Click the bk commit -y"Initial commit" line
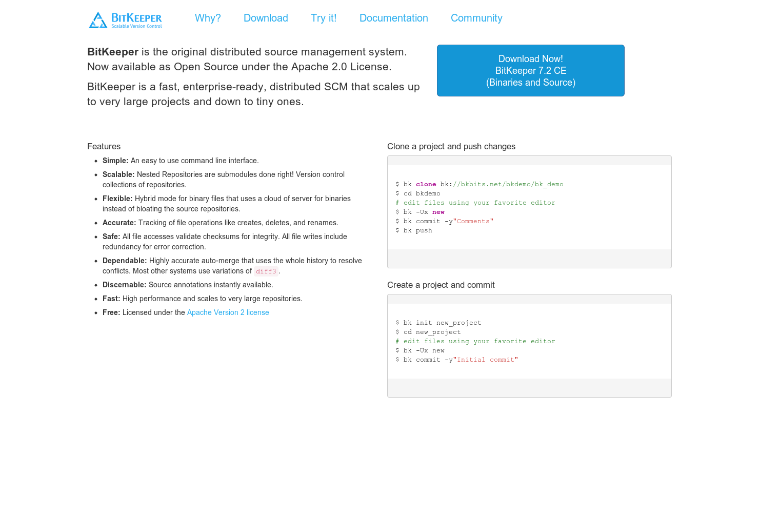This screenshot has height=532, width=759. pyautogui.click(x=457, y=360)
